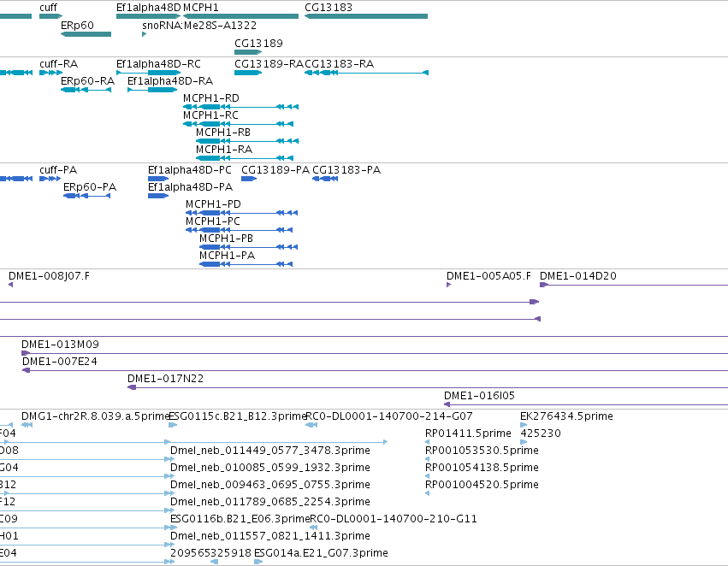Click the Dmel_neb_010085_0599_1932.3prime label
This screenshot has width=728, height=566.
point(270,468)
